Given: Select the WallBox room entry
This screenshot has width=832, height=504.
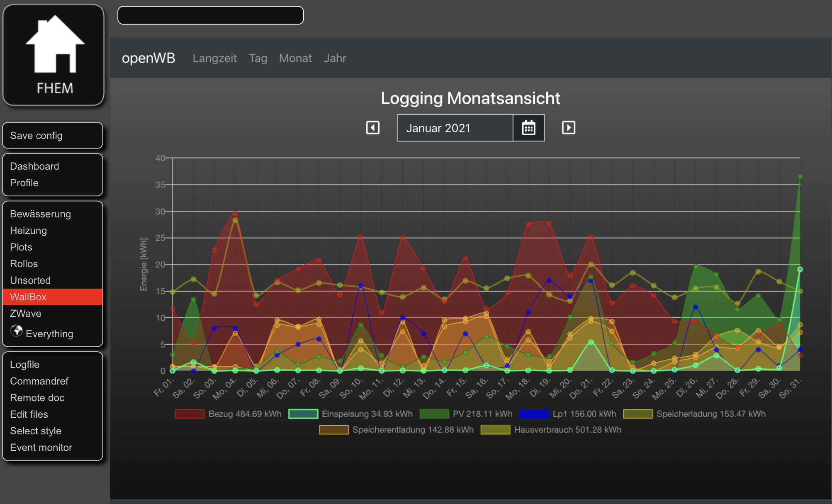Looking at the screenshot, I should (28, 297).
